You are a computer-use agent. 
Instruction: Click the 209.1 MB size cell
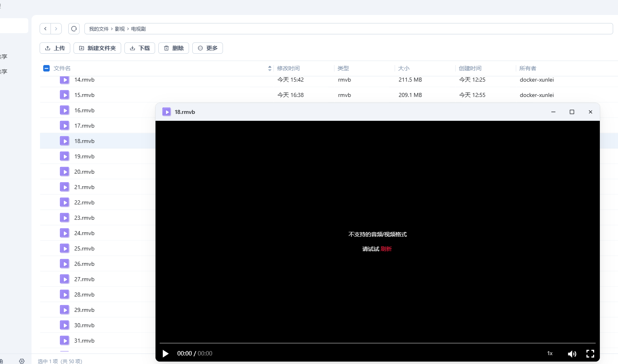pos(410,95)
